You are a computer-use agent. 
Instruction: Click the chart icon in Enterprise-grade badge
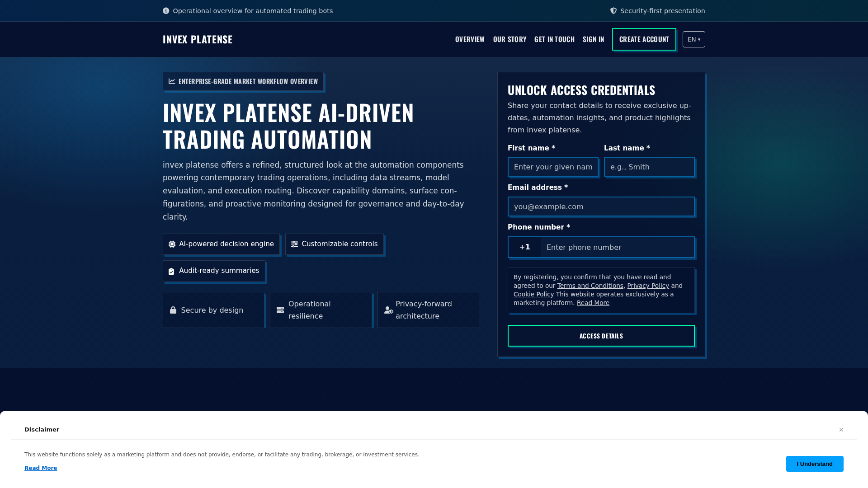172,81
